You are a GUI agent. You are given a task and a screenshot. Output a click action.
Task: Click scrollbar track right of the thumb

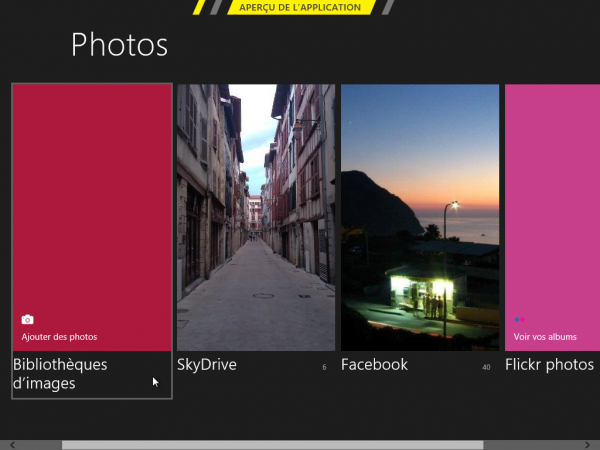(530, 444)
